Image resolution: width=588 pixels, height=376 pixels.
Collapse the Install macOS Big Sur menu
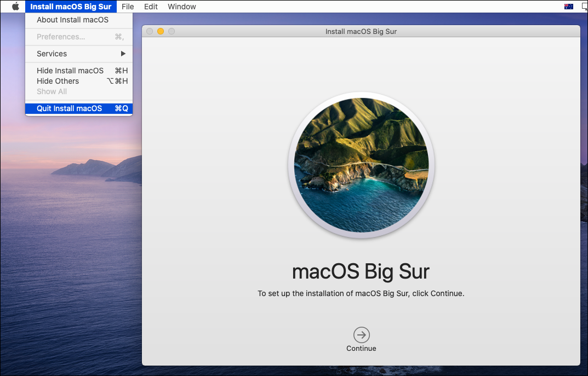(x=71, y=7)
